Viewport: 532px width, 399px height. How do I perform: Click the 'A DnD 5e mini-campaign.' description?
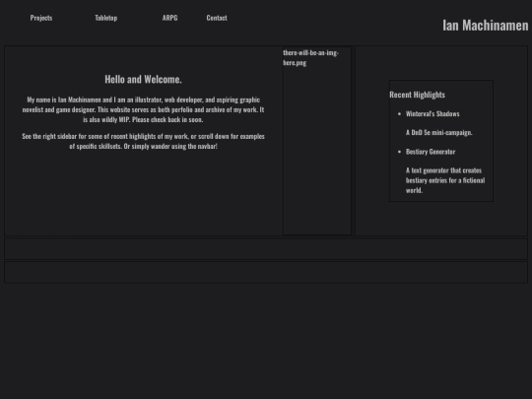(439, 133)
